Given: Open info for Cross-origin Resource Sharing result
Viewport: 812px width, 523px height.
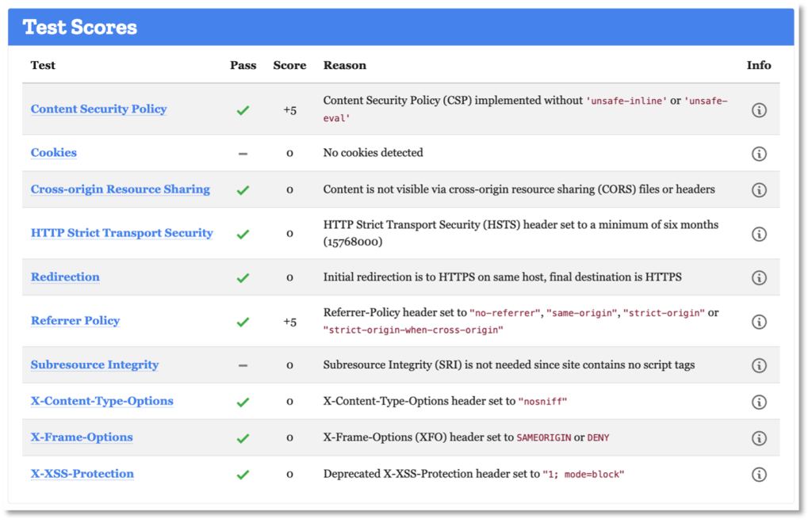Looking at the screenshot, I should coord(759,189).
